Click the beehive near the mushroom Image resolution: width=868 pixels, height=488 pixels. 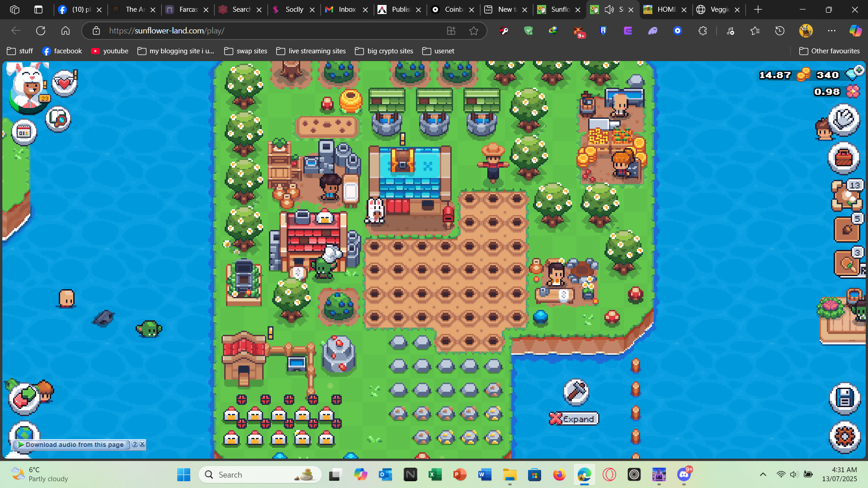[350, 100]
